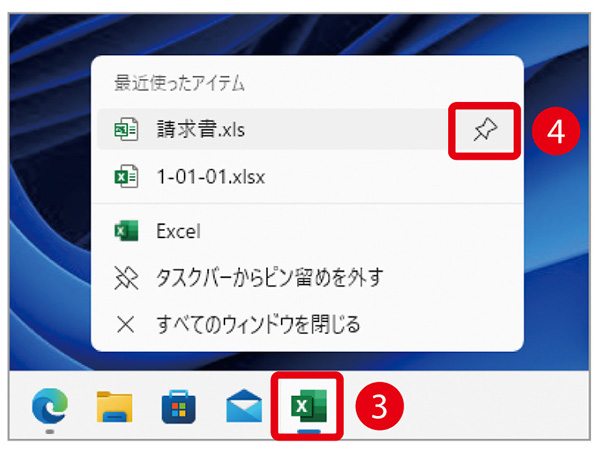Open File Explorer from the taskbar
Viewport: 600px width, 456px height.
pyautogui.click(x=114, y=407)
